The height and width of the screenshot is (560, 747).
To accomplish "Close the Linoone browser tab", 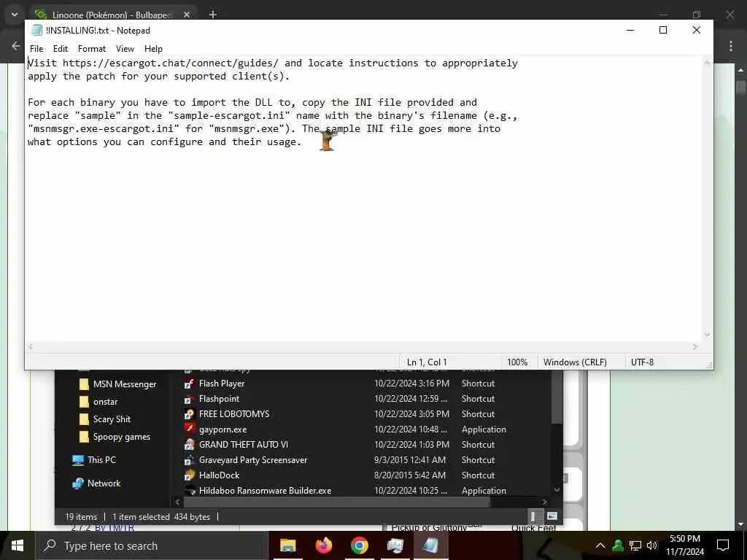I will pyautogui.click(x=187, y=15).
